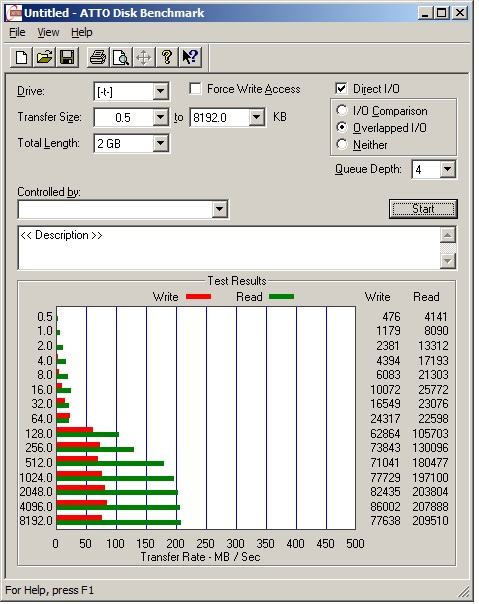This screenshot has height=604, width=479.
Task: Click the read value 105703
Action: [x=430, y=433]
